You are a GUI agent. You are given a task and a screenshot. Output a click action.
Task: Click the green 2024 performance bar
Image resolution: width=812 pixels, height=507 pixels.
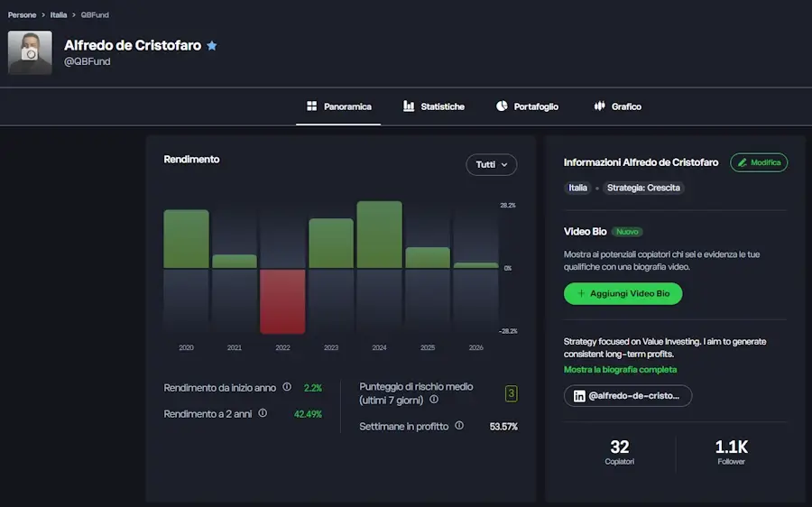click(x=379, y=235)
